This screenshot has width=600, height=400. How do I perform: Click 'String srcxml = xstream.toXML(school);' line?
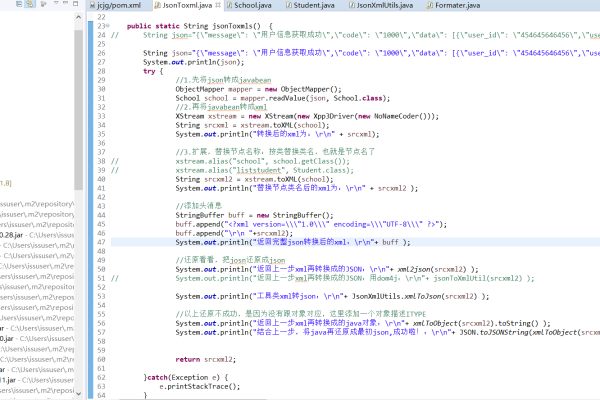252,125
